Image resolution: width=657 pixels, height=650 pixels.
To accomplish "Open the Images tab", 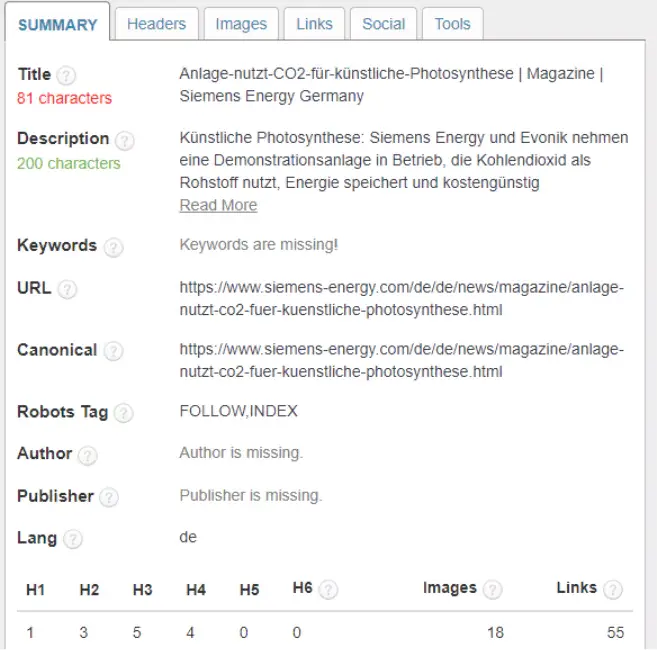I will [241, 24].
